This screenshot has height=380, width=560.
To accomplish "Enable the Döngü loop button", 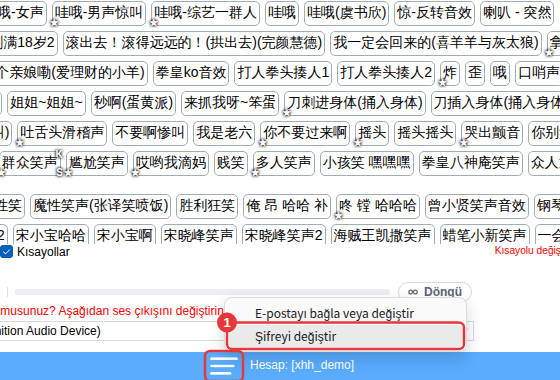I will coord(435,291).
